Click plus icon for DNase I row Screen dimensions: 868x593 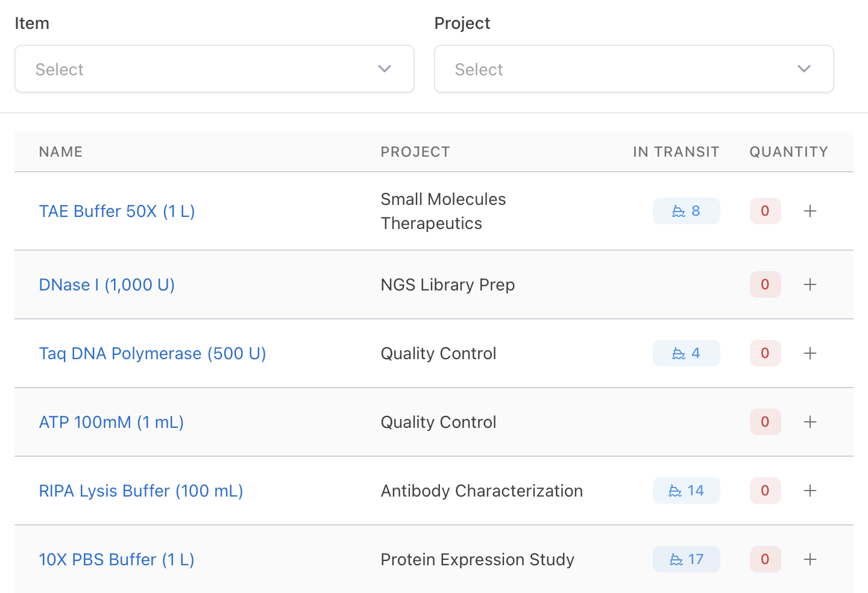pos(810,284)
